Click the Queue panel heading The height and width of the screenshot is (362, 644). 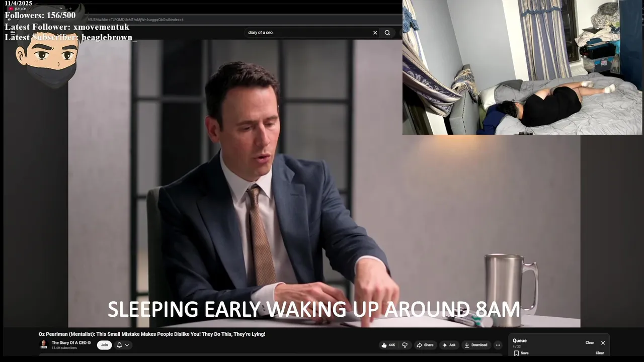coord(520,341)
